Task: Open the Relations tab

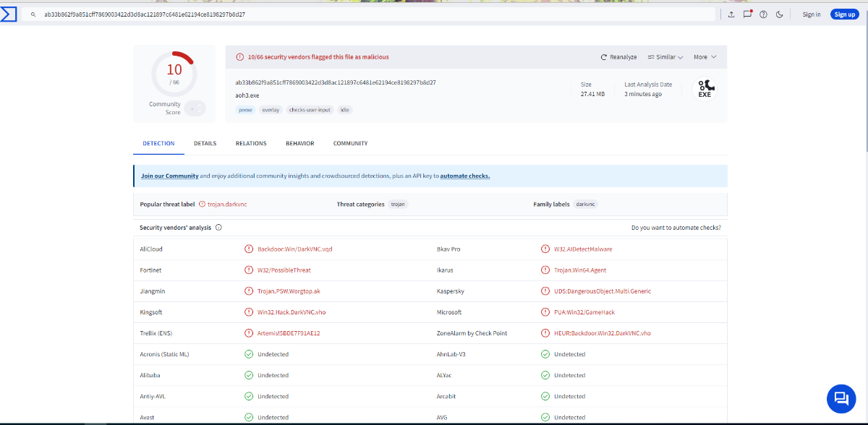Action: 251,143
